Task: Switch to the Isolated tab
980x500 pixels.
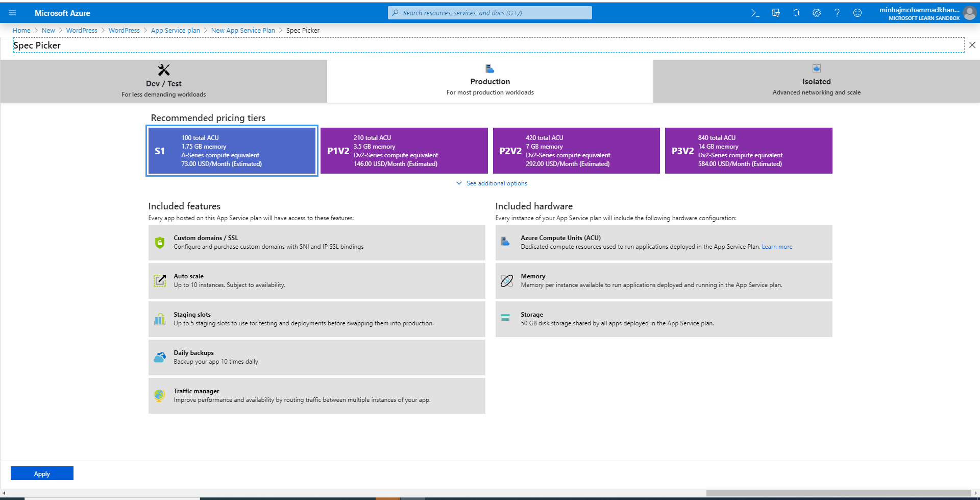Action: click(x=816, y=82)
